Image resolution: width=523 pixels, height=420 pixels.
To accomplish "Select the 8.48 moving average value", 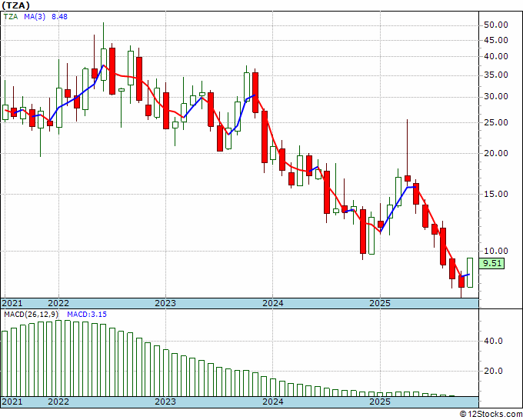I will click(x=59, y=16).
